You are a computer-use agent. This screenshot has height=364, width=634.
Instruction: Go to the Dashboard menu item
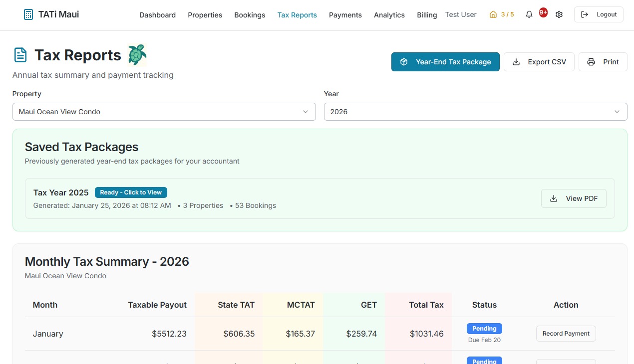[157, 15]
